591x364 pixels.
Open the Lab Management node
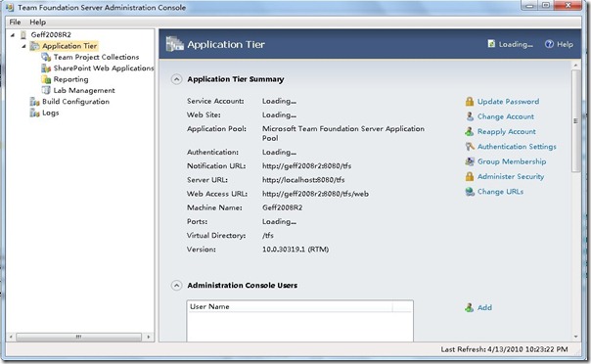click(84, 90)
